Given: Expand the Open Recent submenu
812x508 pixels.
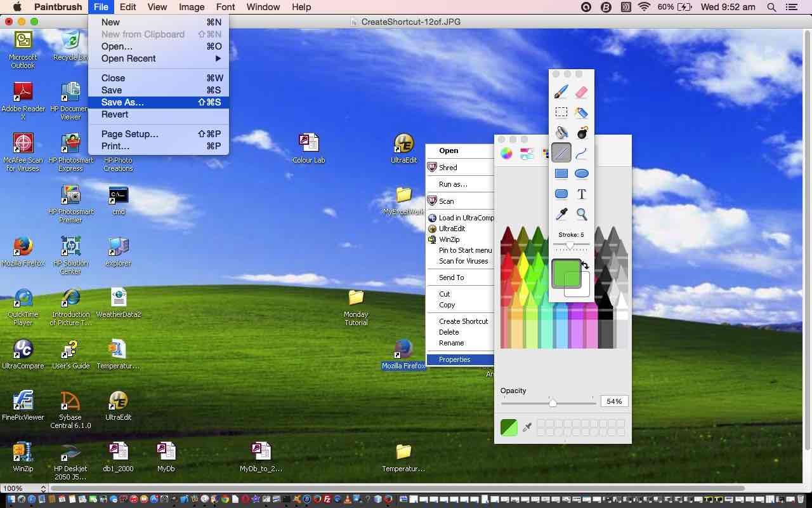Looking at the screenshot, I should 159,58.
